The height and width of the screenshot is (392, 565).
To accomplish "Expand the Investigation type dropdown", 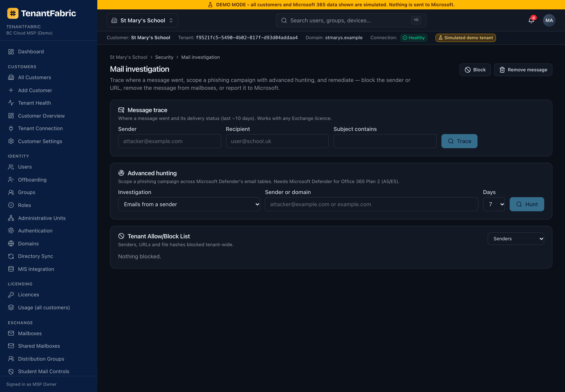I will click(189, 204).
